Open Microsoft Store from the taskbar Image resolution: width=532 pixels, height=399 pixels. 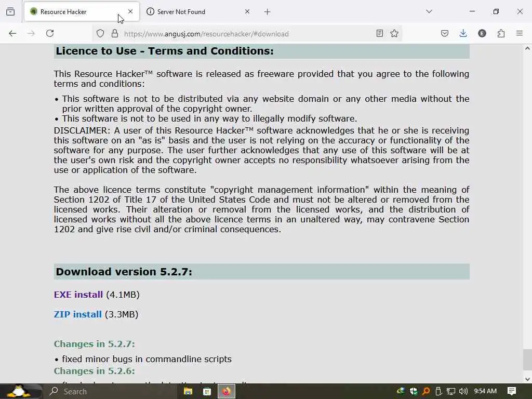coord(207,392)
